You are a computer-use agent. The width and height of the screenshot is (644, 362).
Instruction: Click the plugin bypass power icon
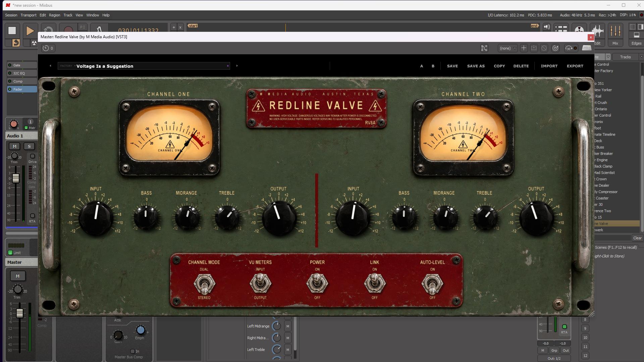[x=555, y=48]
